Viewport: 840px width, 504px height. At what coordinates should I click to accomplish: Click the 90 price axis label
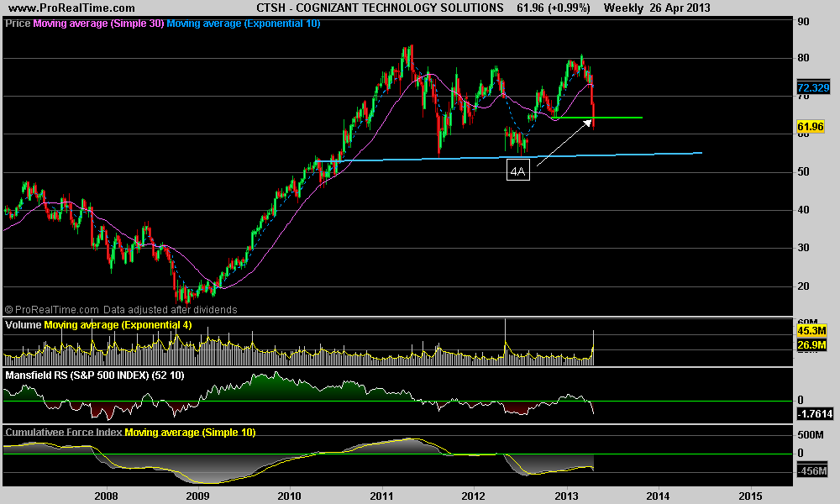804,22
